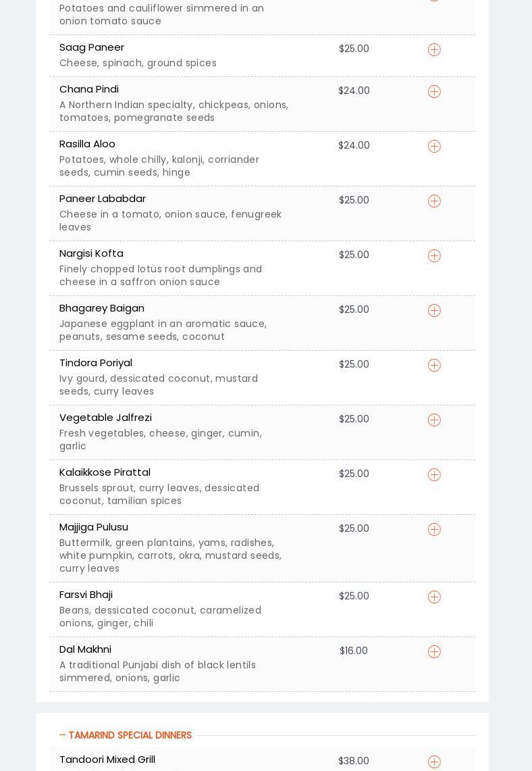Add Saag Paneer to the order
532x771 pixels.
[x=434, y=50]
